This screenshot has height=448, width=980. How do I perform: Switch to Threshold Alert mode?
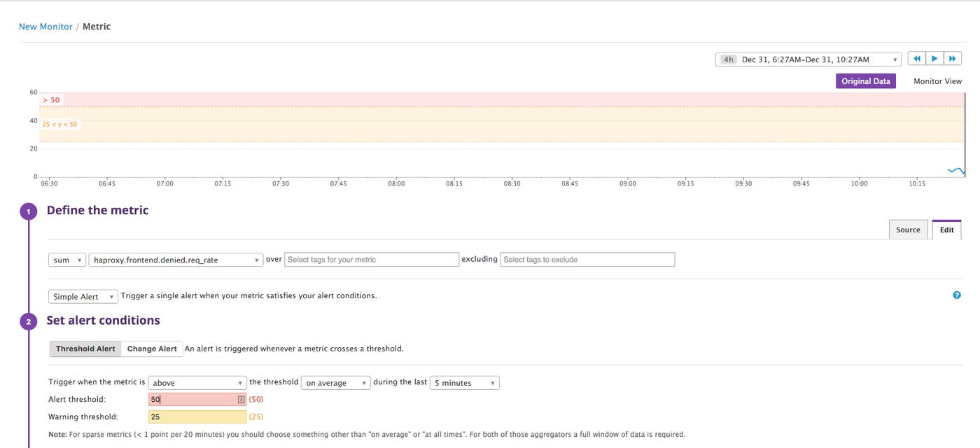pos(85,348)
